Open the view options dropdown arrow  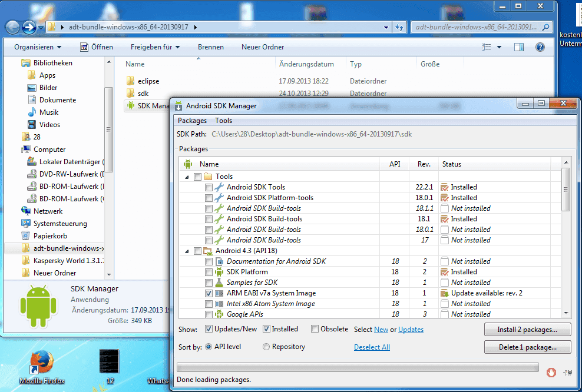click(x=499, y=47)
